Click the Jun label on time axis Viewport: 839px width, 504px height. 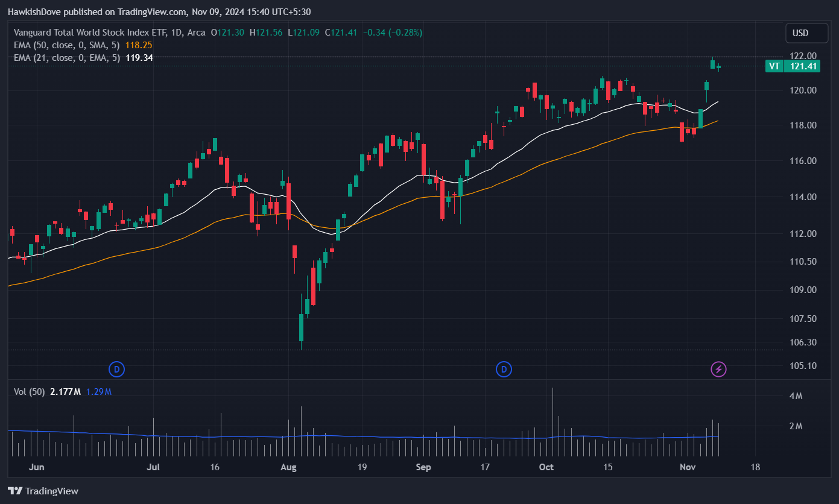[37, 467]
